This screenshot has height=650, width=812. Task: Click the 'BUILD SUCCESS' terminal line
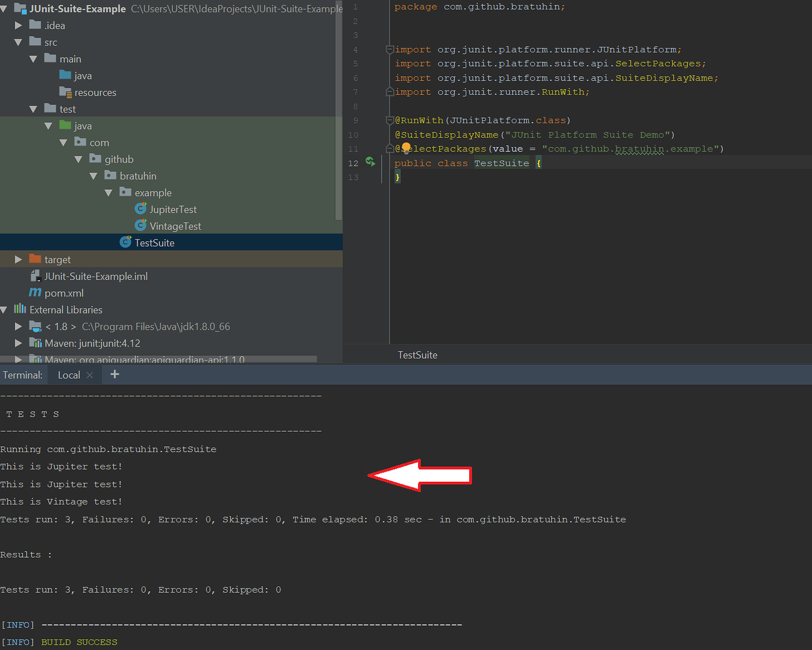pyautogui.click(x=79, y=642)
